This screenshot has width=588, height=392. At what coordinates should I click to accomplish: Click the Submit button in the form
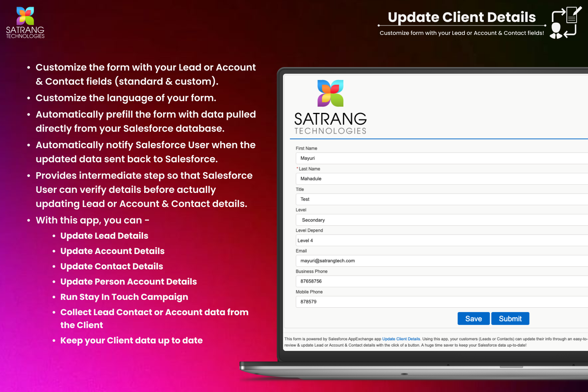coord(510,318)
